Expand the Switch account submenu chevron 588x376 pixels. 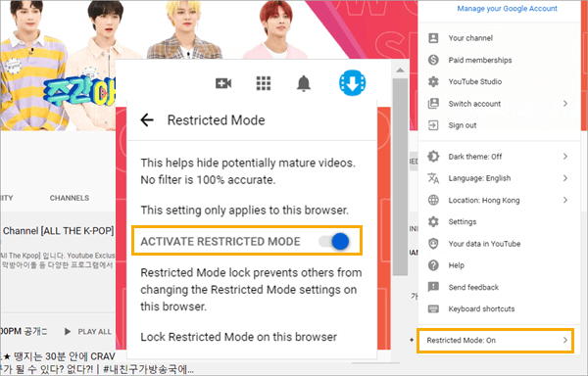(565, 104)
